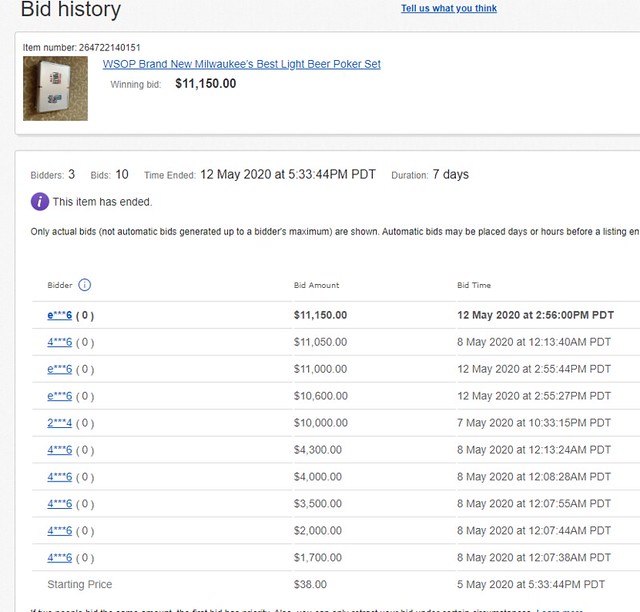Open the poker set item thumbnail
Viewport: 640px width, 612px height.
(55, 88)
